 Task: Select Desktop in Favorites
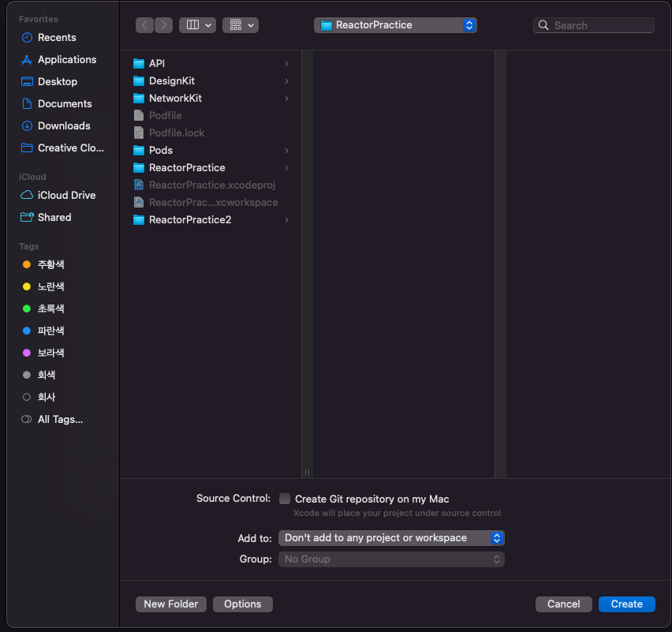[x=49, y=81]
